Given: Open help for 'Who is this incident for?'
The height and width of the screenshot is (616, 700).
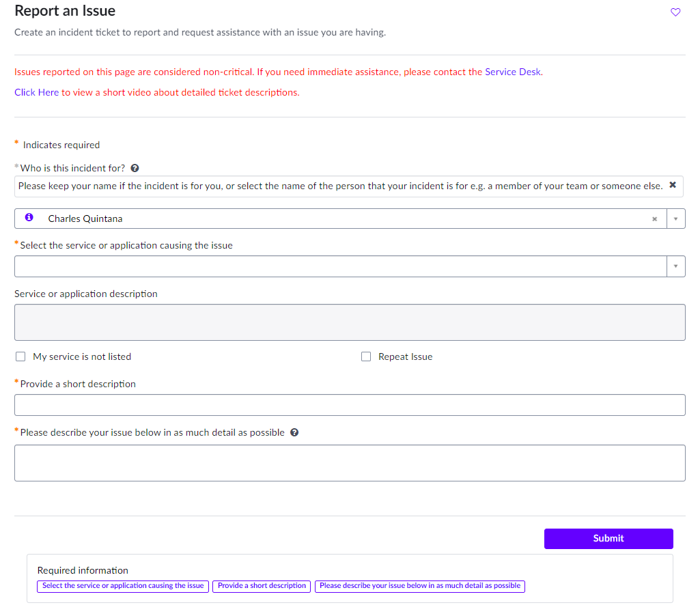Looking at the screenshot, I should [135, 168].
